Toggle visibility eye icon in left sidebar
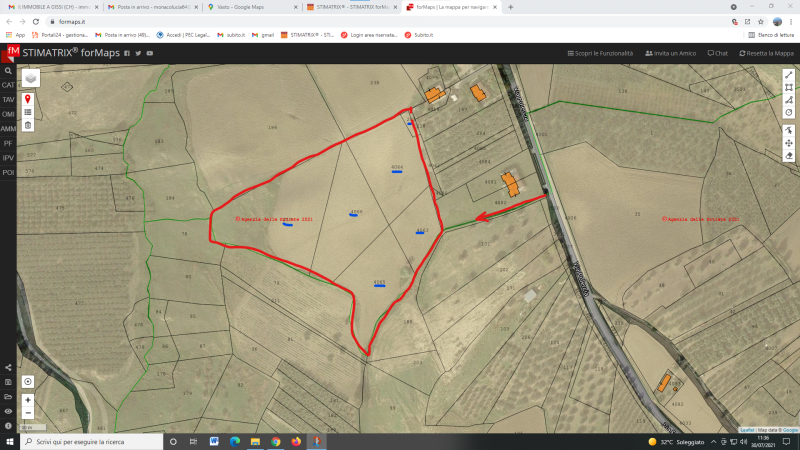The image size is (800, 450). click(x=8, y=411)
